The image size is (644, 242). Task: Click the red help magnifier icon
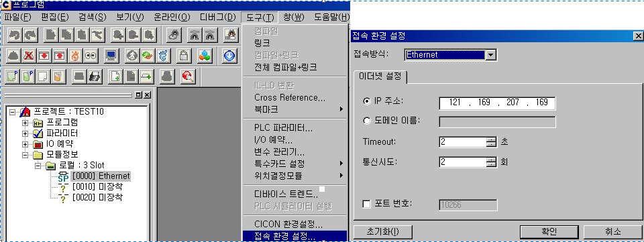(x=188, y=76)
